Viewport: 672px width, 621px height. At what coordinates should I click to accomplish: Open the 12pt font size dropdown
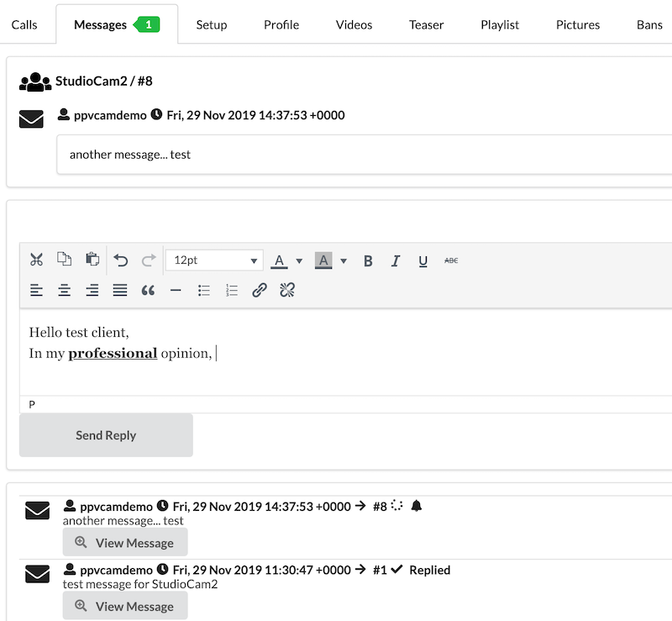[214, 261]
